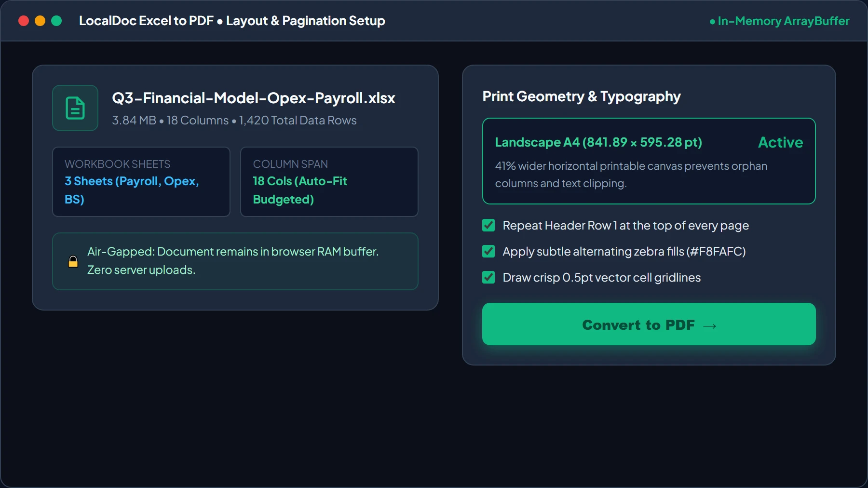The image size is (868, 488).
Task: Click the Print Geometry & Typography heading
Action: pyautogui.click(x=582, y=96)
